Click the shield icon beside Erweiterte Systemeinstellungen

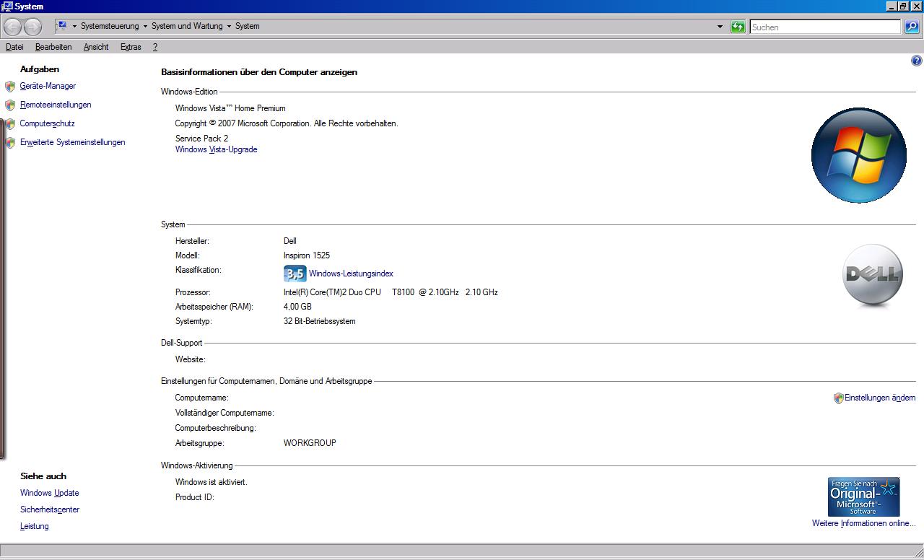tap(10, 143)
